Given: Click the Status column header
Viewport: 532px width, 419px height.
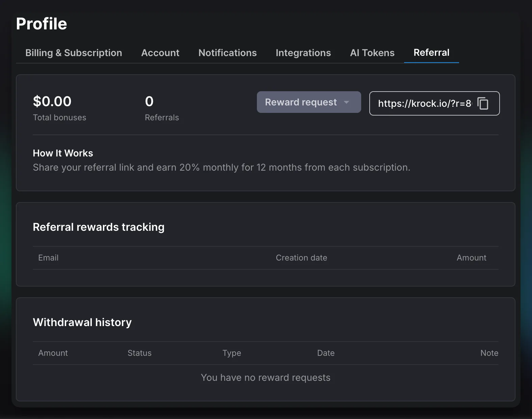Looking at the screenshot, I should (139, 353).
